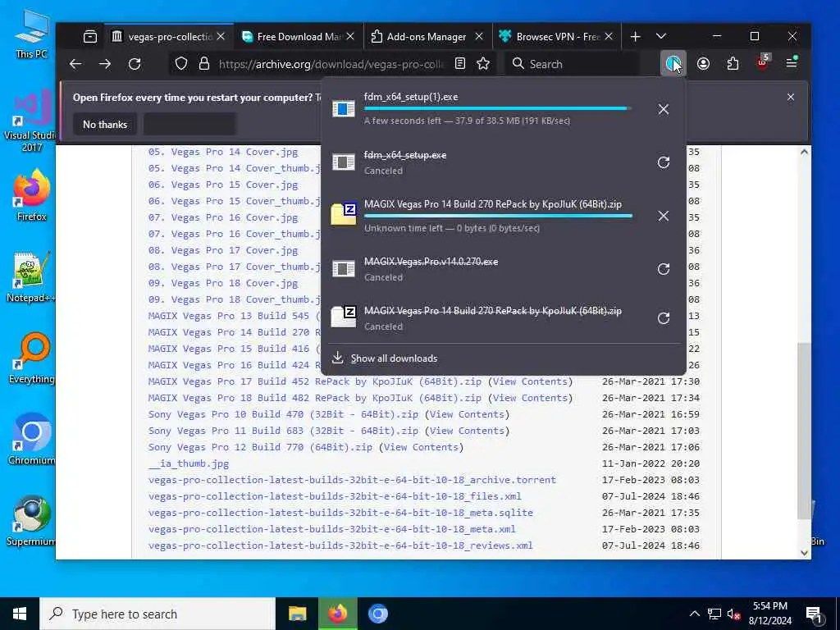View Contents of Sony Vegas Pro 12 zip

[421, 447]
